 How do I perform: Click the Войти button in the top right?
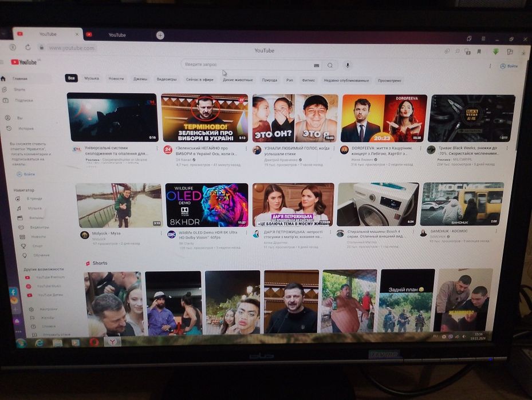click(509, 66)
